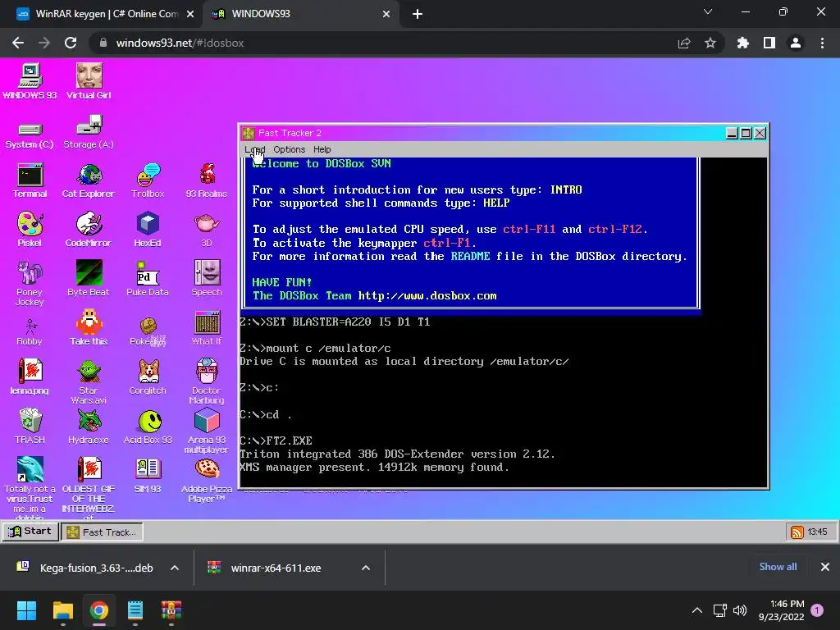This screenshot has width=840, height=630.
Task: Open Help menu in Fast Tracker 2
Action: point(322,149)
